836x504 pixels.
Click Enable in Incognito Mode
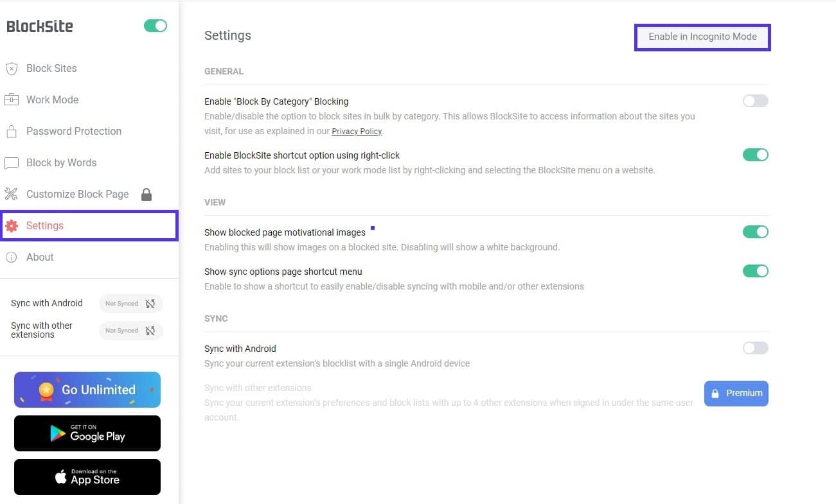click(702, 37)
